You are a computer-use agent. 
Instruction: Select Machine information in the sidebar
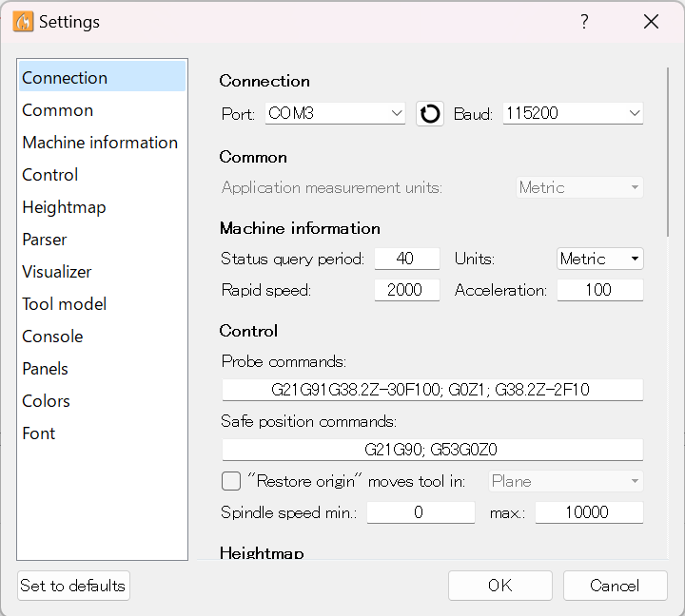pos(102,143)
